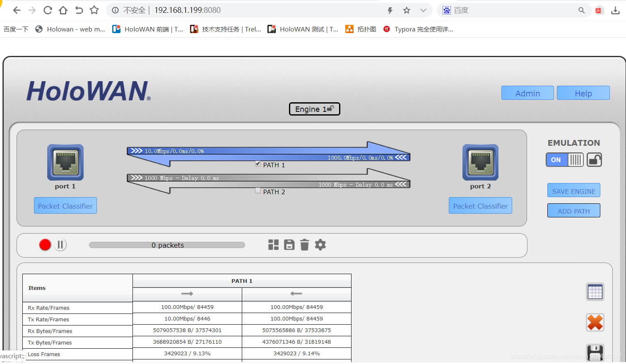Click the ADD PATH button
This screenshot has width=626, height=364.
pyautogui.click(x=573, y=211)
